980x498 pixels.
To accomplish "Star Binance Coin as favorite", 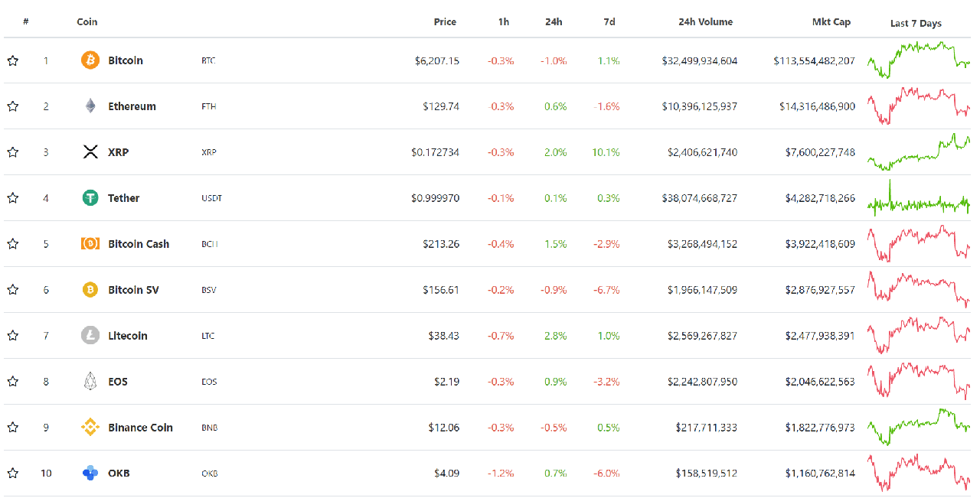I will [x=12, y=428].
